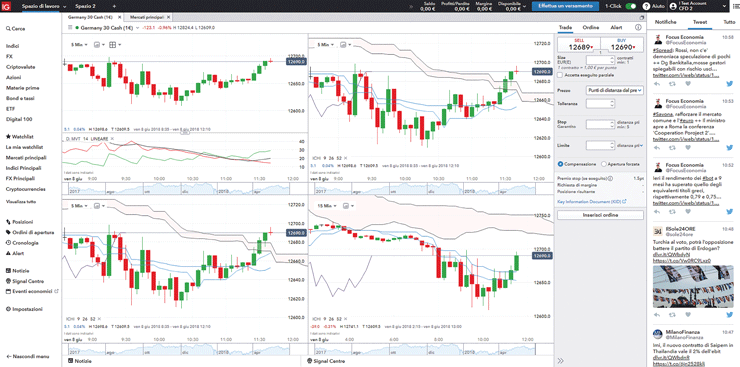
Task: Select the Apertura forzata radio button
Action: [x=604, y=164]
